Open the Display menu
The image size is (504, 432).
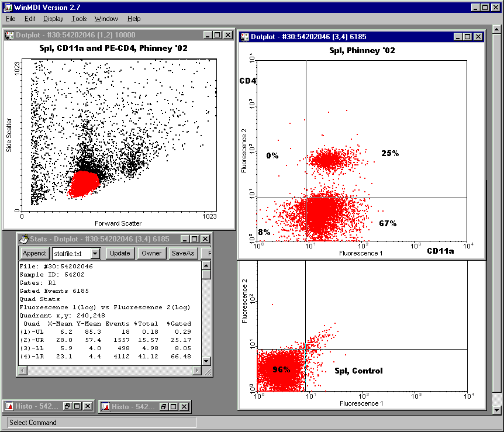53,19
